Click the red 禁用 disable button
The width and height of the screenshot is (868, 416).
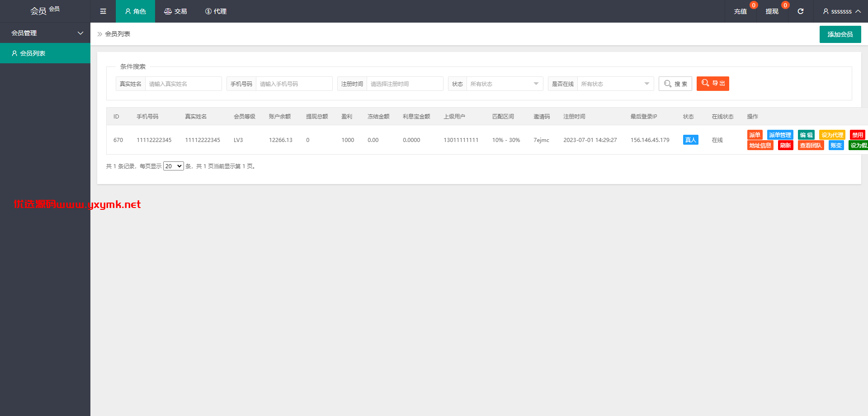[858, 135]
